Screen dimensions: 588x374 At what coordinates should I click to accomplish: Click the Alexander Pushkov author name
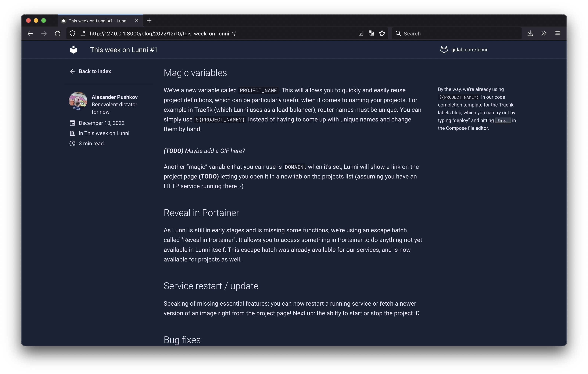click(115, 97)
